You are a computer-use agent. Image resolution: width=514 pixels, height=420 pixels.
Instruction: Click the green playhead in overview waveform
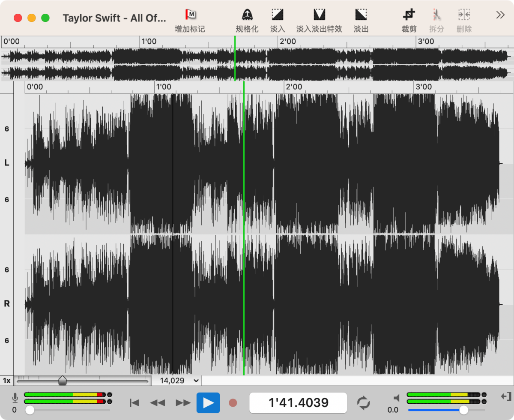(x=235, y=58)
